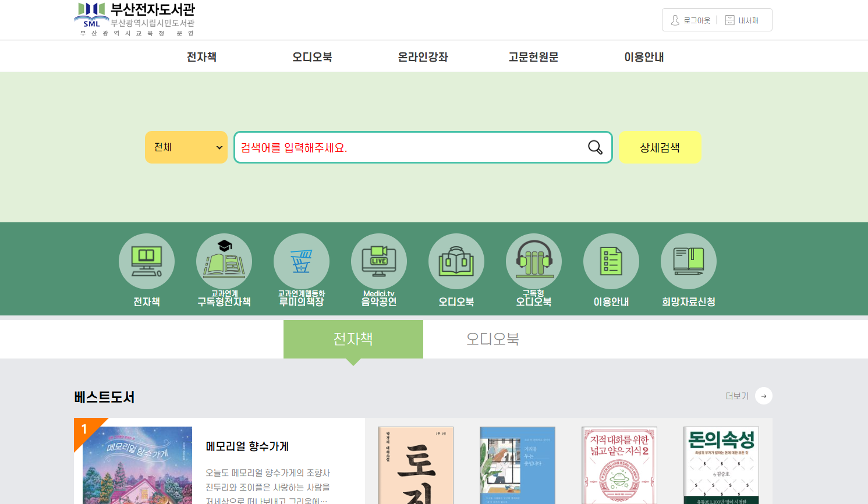
Task: Click the 내서재 bookshelf icon
Action: point(730,20)
